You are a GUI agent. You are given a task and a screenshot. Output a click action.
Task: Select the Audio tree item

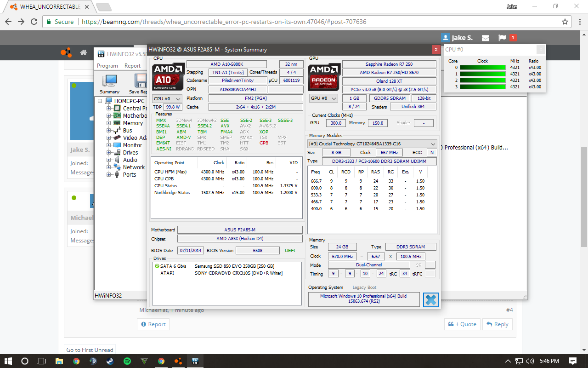pyautogui.click(x=130, y=160)
